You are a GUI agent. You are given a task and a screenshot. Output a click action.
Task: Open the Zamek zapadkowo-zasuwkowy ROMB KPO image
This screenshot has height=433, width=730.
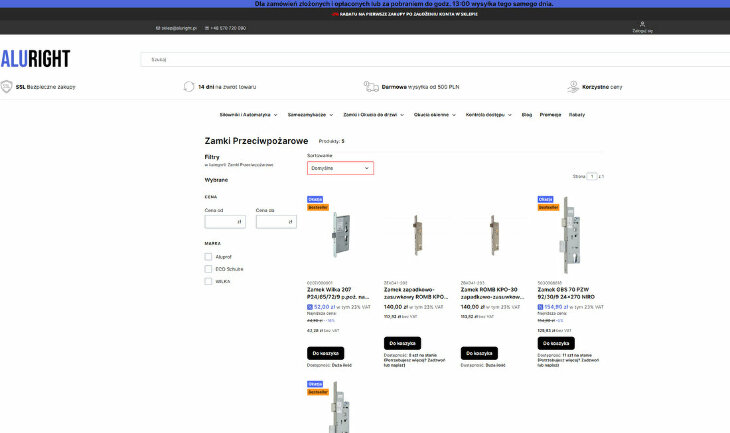tap(417, 235)
